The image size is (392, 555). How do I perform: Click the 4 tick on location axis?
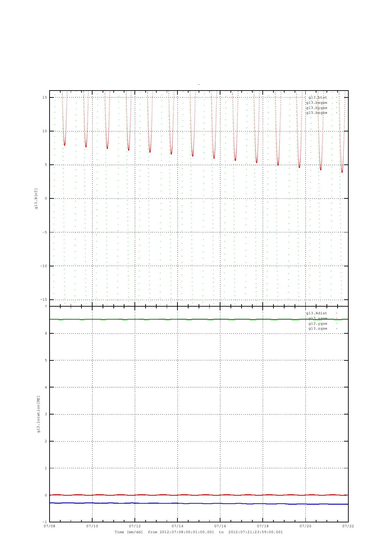point(46,387)
